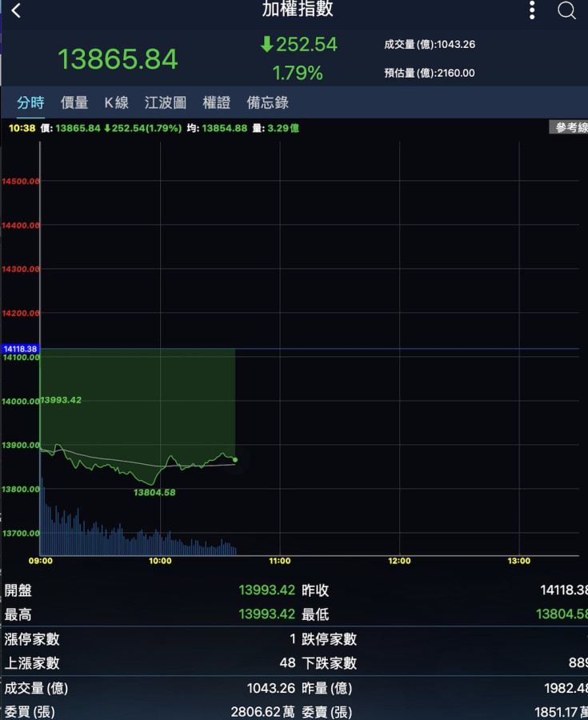
Task: Tap the large 13865.84 index price
Action: click(x=118, y=59)
